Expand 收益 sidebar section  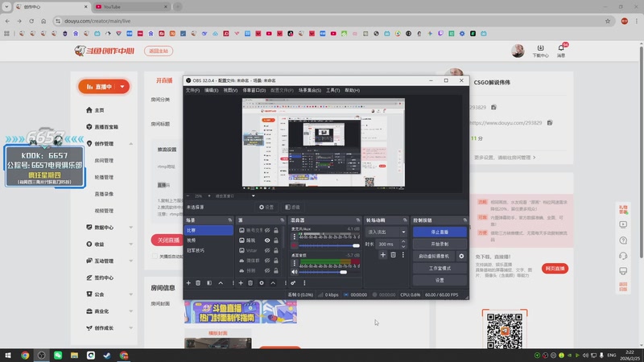tap(130, 245)
